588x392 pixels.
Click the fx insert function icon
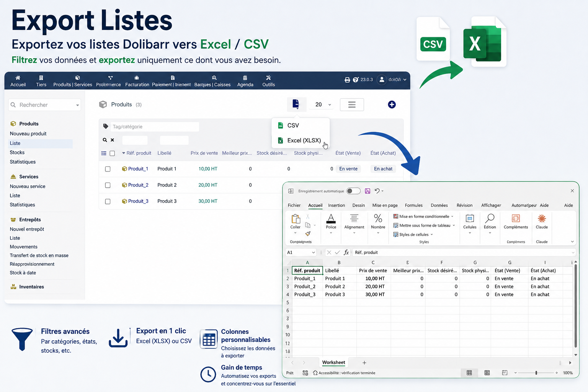(x=346, y=252)
